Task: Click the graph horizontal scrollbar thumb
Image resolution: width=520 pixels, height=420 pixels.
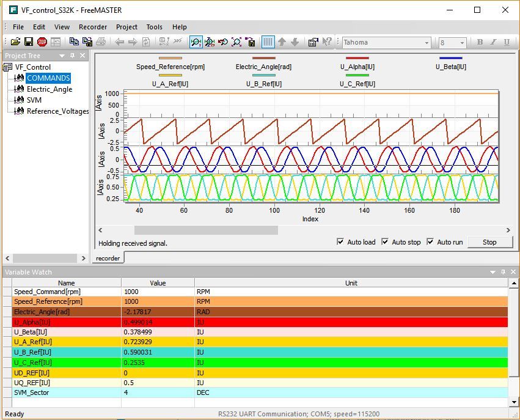Action: click(206, 230)
